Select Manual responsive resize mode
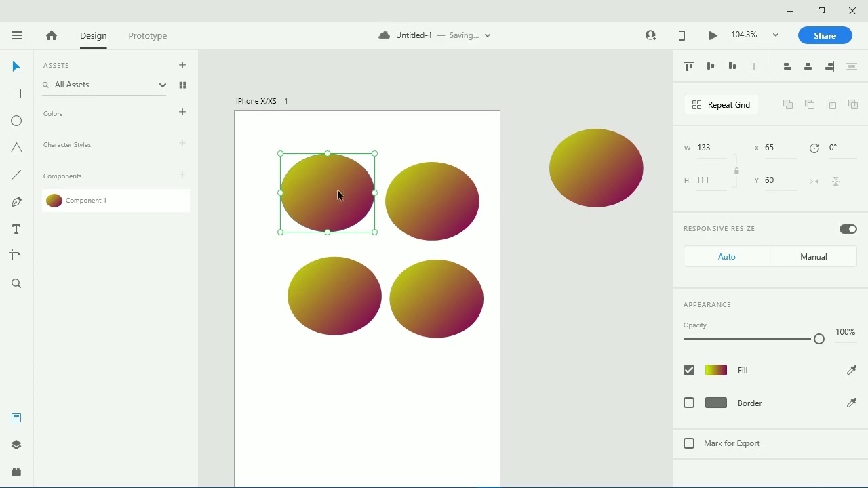 (x=814, y=257)
